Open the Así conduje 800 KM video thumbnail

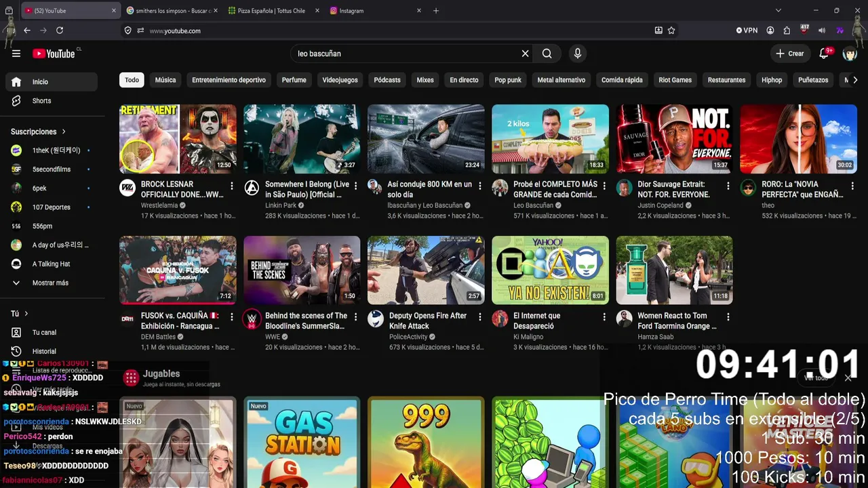tap(426, 139)
